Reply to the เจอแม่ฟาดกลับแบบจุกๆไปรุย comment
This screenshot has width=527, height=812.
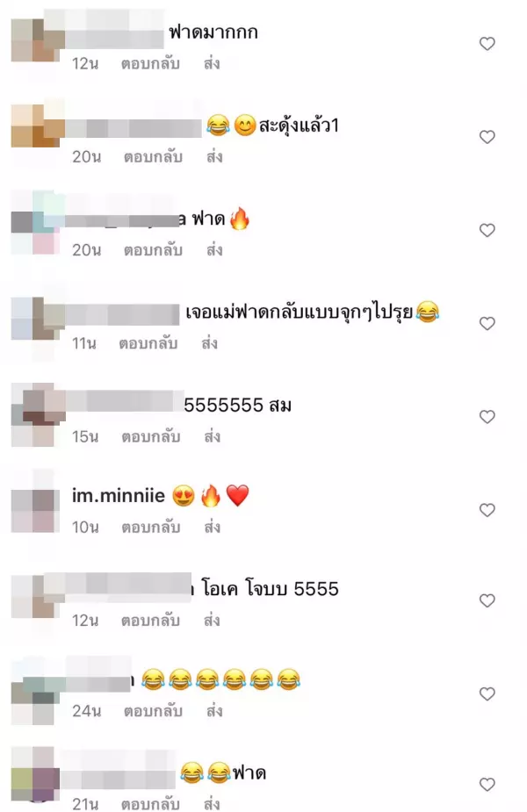148,343
